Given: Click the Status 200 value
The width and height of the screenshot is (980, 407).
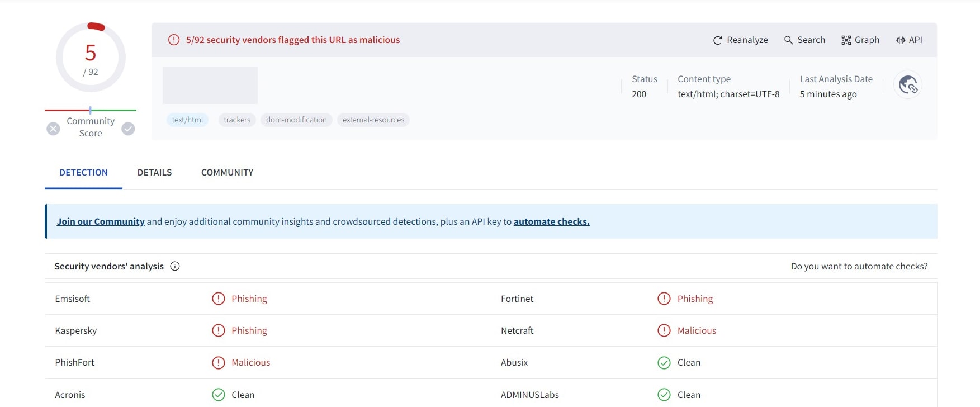Looking at the screenshot, I should click(639, 94).
